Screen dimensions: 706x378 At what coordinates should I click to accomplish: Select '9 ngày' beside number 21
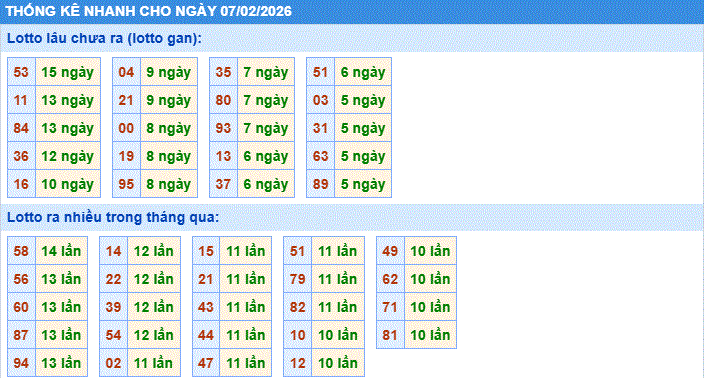pos(169,100)
